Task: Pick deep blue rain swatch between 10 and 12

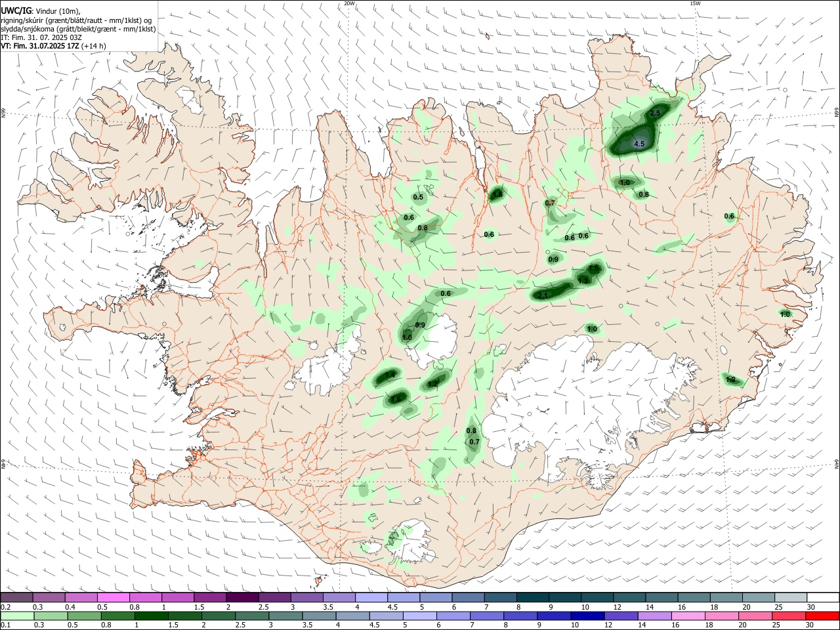Action: pos(587,616)
